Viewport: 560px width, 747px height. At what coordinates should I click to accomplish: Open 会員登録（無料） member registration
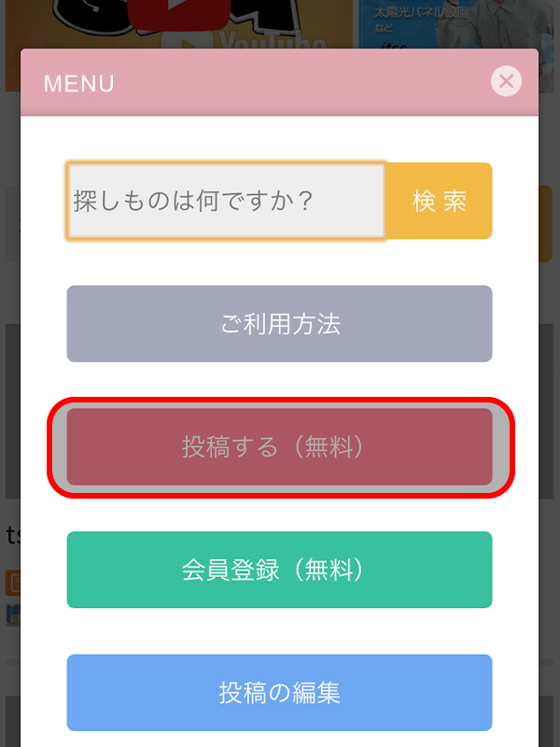click(279, 570)
